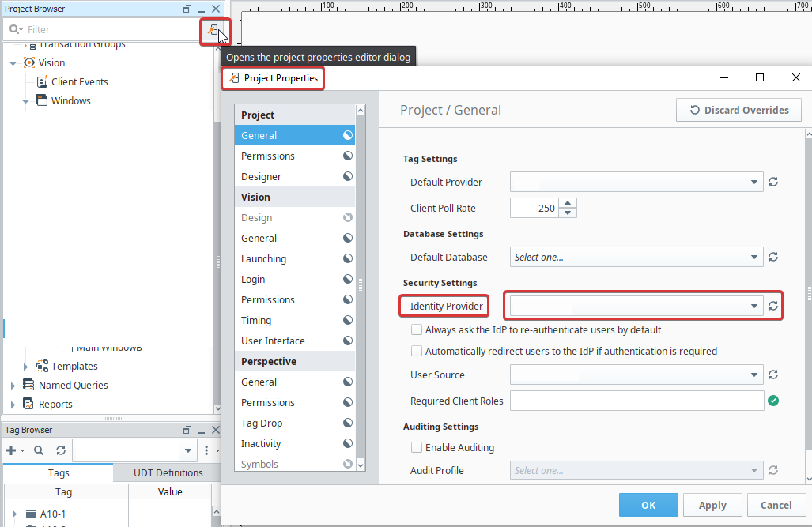This screenshot has height=527, width=812.
Task: Click the Required Client Roles input field
Action: coord(637,401)
